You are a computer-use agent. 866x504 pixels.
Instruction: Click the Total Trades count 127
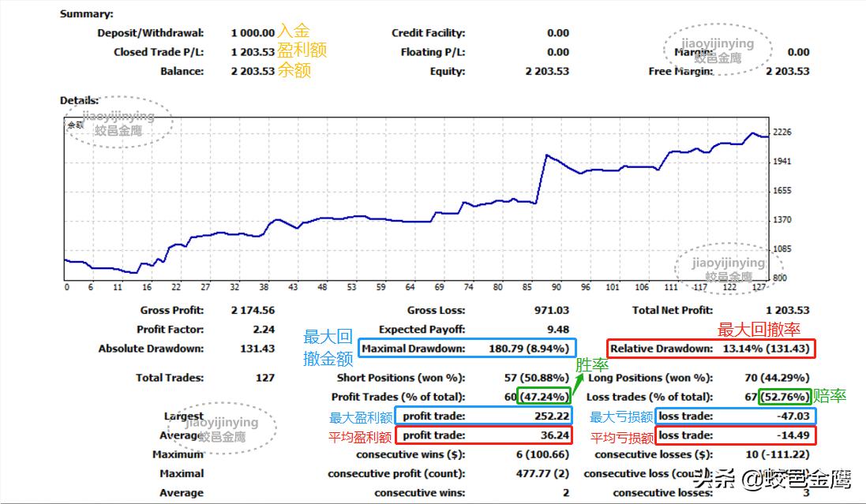(264, 378)
